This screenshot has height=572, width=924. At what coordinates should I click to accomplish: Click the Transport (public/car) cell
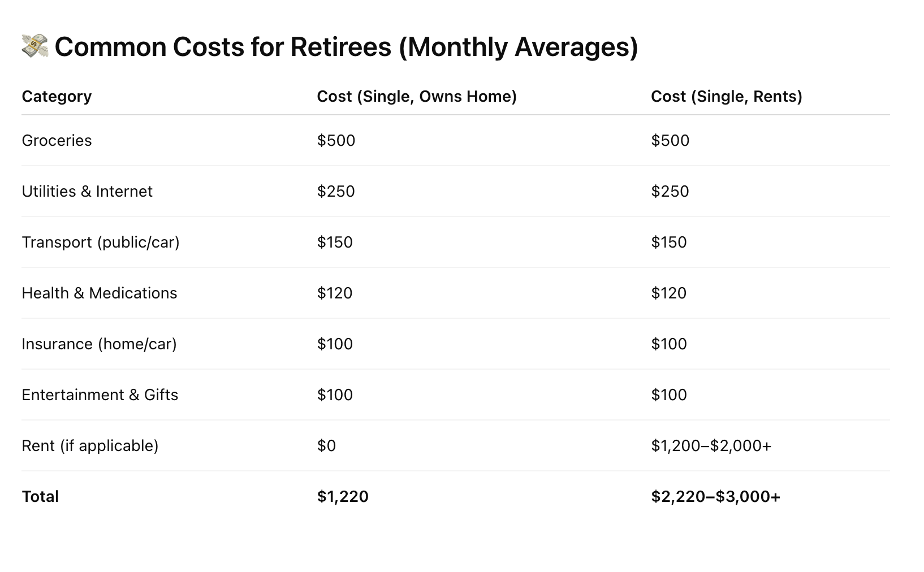101,242
